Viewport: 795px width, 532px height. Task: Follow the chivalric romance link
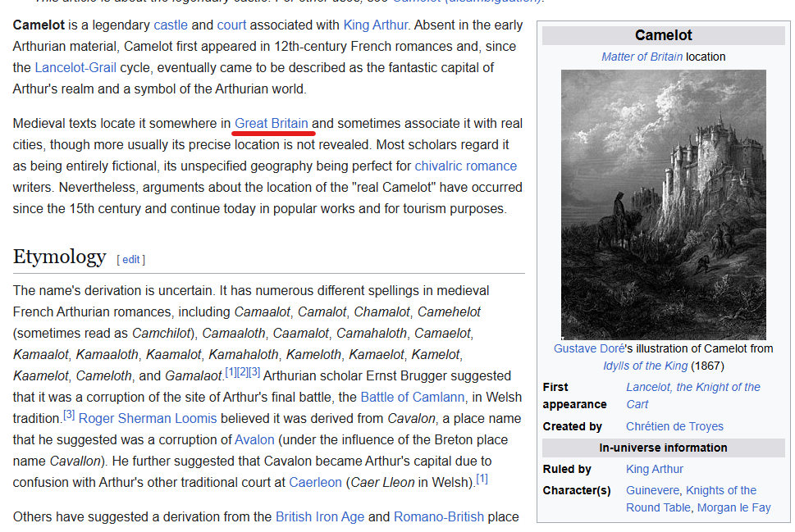pos(465,166)
